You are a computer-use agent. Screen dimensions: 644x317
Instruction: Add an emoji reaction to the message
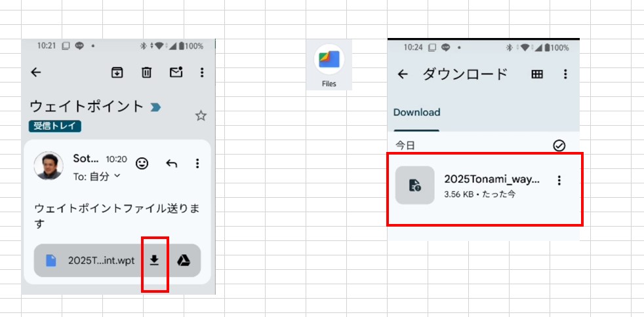click(142, 163)
